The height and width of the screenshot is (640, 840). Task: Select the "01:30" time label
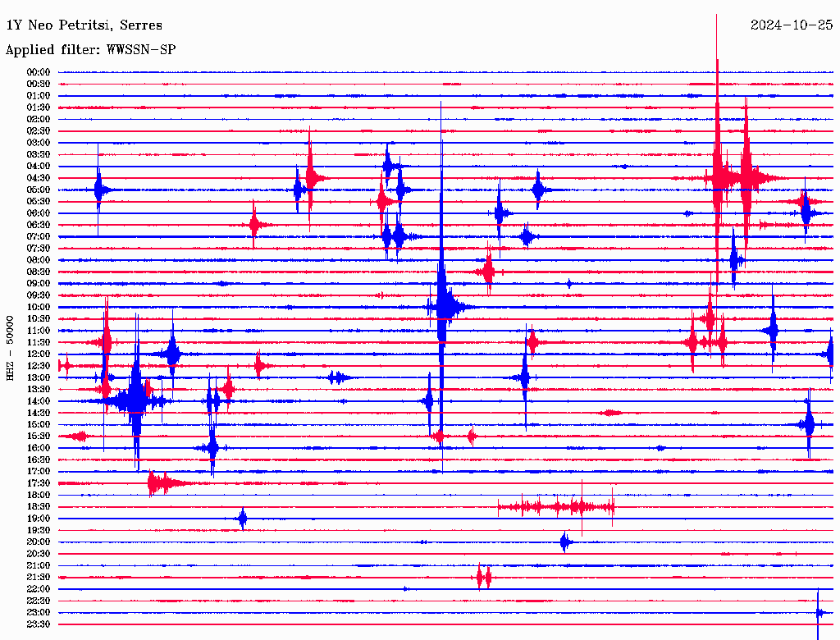[38, 107]
